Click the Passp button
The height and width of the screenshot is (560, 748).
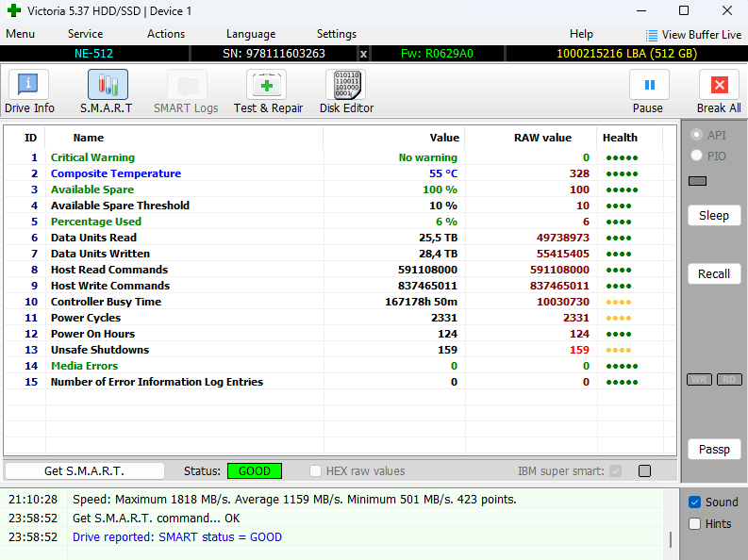click(x=714, y=450)
